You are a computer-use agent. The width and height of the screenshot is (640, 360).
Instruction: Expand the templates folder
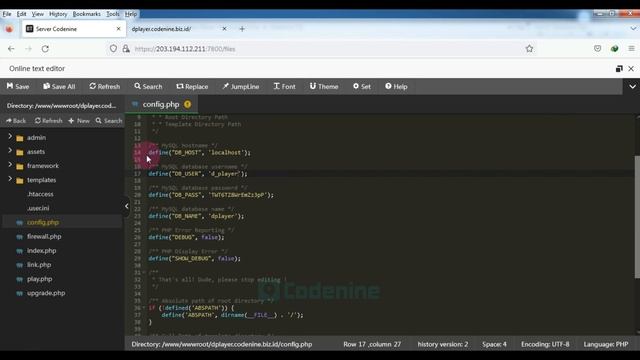(x=10, y=179)
